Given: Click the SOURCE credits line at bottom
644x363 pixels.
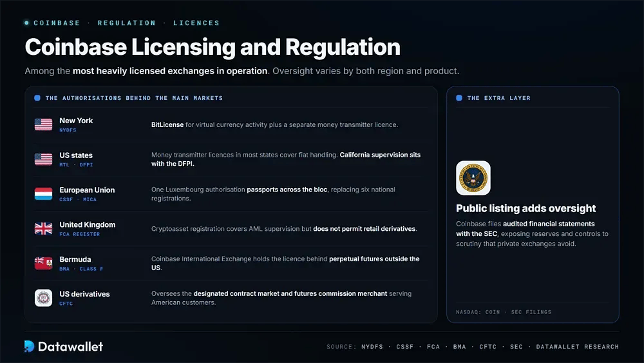Looking at the screenshot, I should 473,346.
